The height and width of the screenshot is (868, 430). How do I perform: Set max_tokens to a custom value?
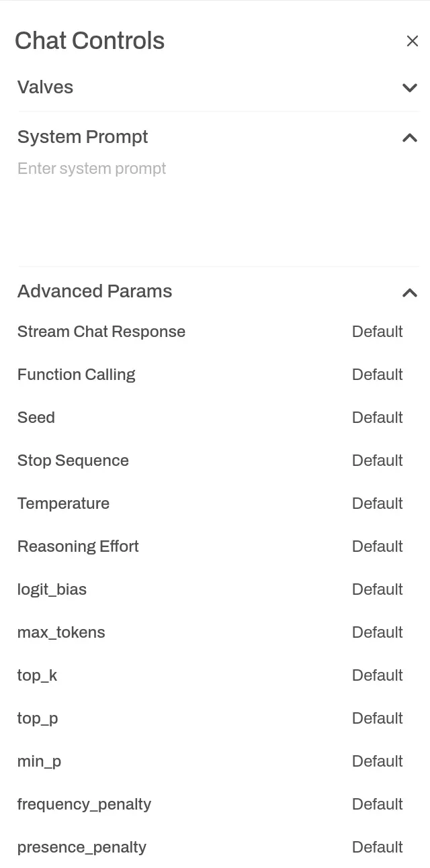(x=377, y=632)
